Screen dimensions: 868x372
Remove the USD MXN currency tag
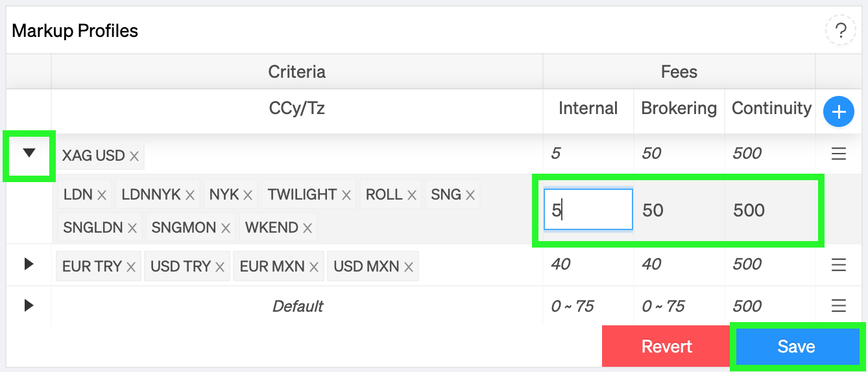coord(409,267)
